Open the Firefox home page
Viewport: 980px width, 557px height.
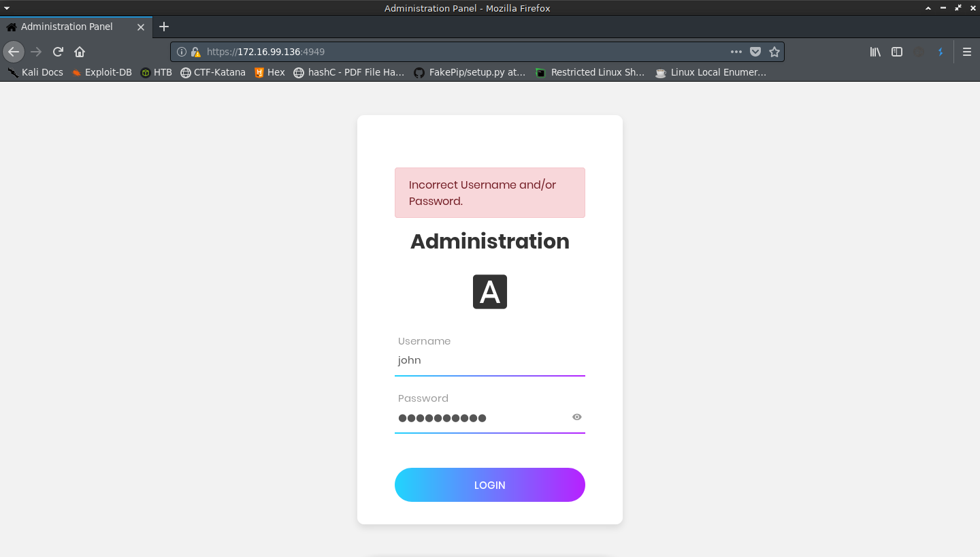coord(80,52)
